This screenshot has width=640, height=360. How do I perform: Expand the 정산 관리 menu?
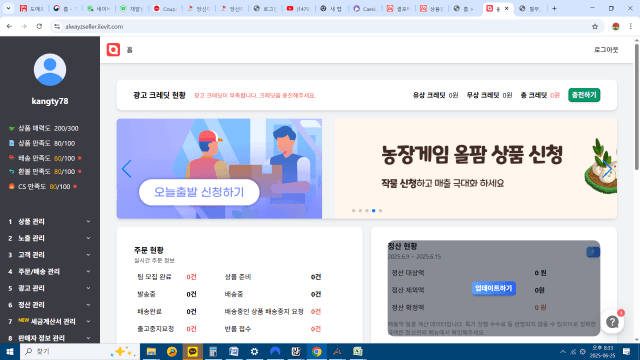click(x=50, y=305)
